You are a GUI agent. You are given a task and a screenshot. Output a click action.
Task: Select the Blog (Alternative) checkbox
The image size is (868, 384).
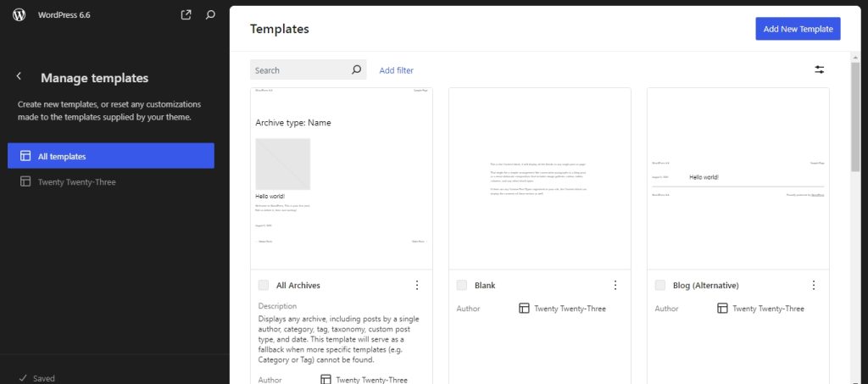coord(659,285)
